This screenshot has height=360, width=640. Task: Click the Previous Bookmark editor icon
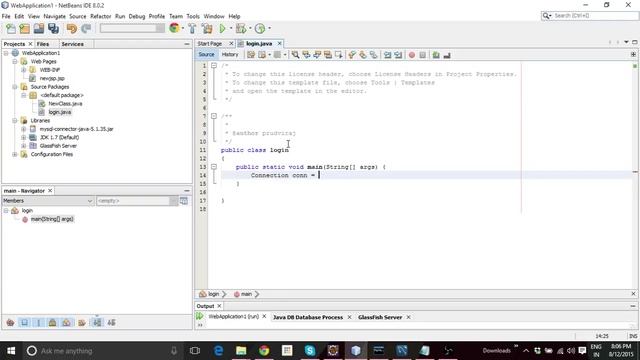pyautogui.click(x=352, y=55)
